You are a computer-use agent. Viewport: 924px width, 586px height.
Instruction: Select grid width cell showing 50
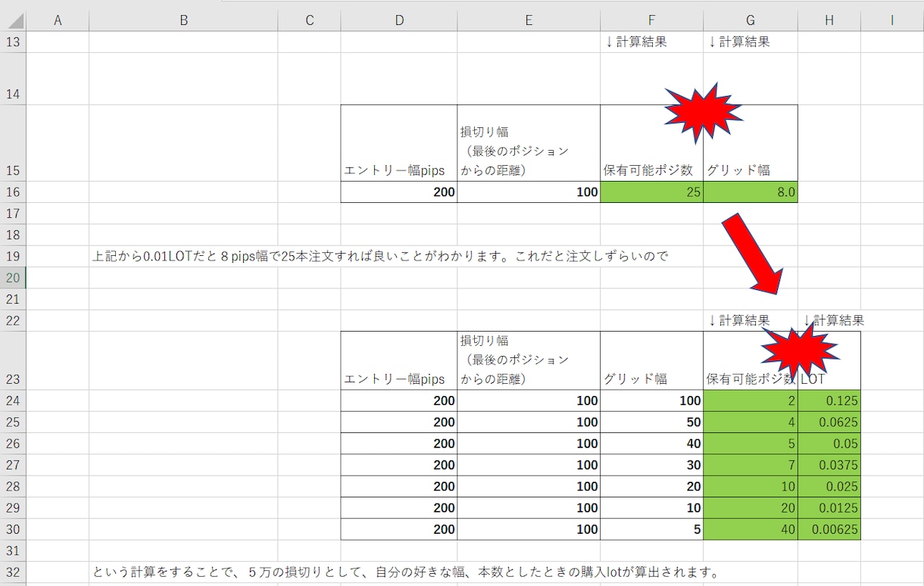tap(651, 422)
